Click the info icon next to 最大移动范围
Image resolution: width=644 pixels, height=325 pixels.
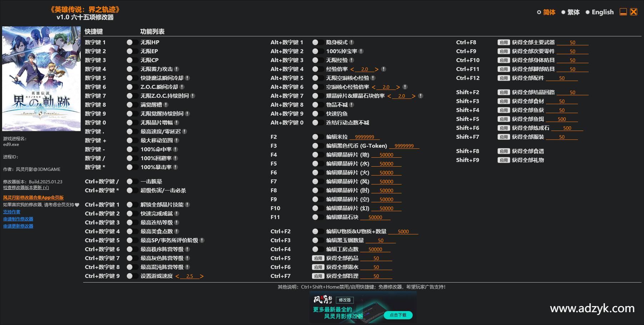(x=177, y=141)
